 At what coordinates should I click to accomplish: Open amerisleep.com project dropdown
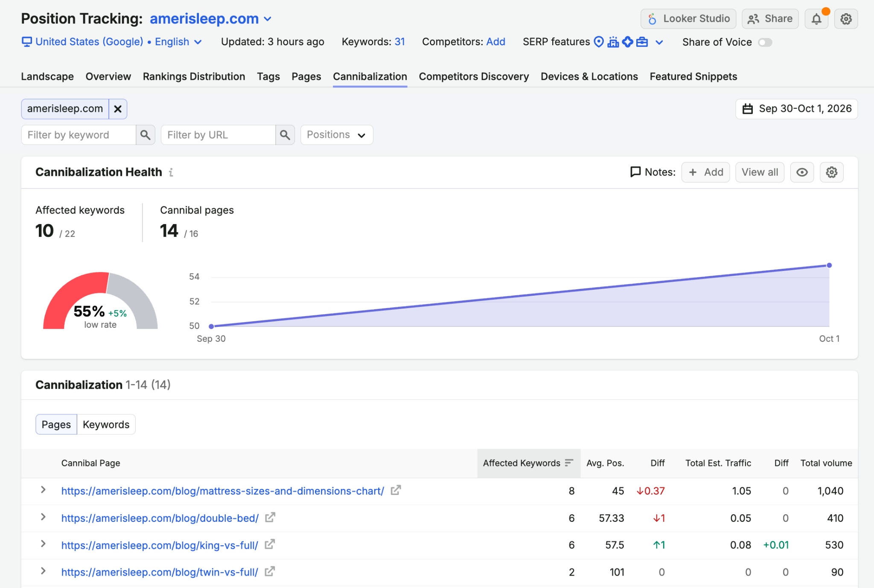[211, 19]
